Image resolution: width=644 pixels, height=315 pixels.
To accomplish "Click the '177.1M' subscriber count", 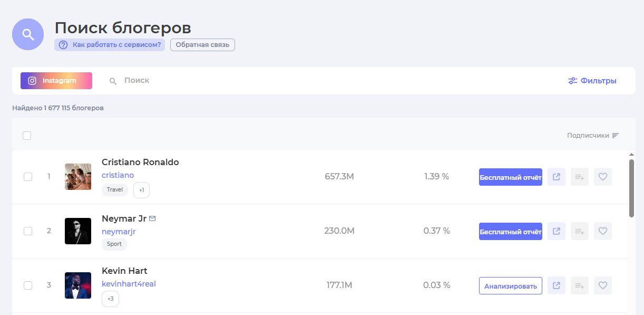I will (339, 285).
